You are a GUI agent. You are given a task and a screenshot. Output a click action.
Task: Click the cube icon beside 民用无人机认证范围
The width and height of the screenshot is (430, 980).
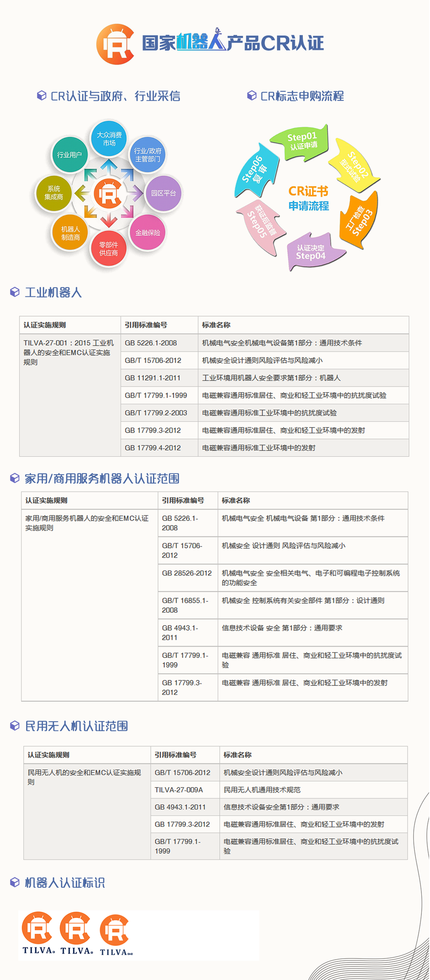pyautogui.click(x=15, y=726)
